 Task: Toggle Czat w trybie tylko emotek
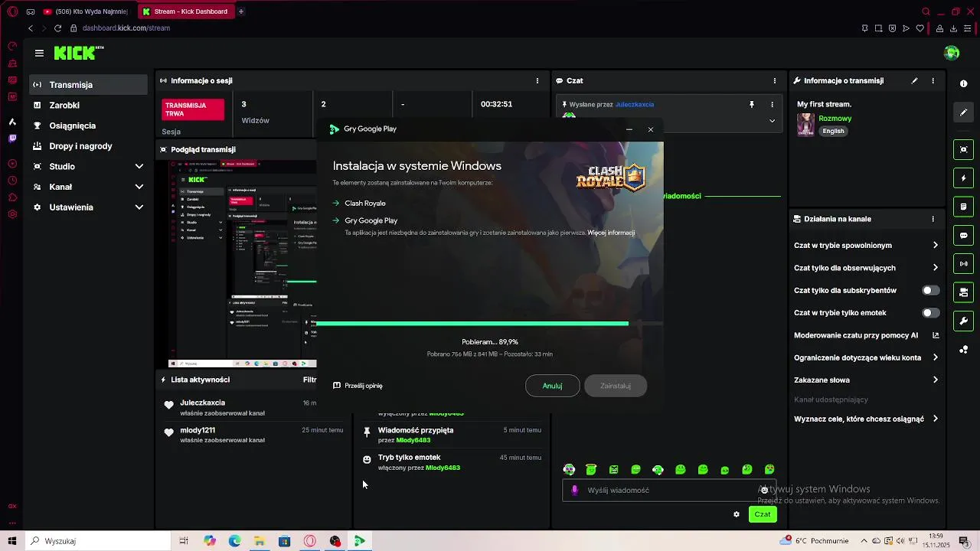(930, 313)
